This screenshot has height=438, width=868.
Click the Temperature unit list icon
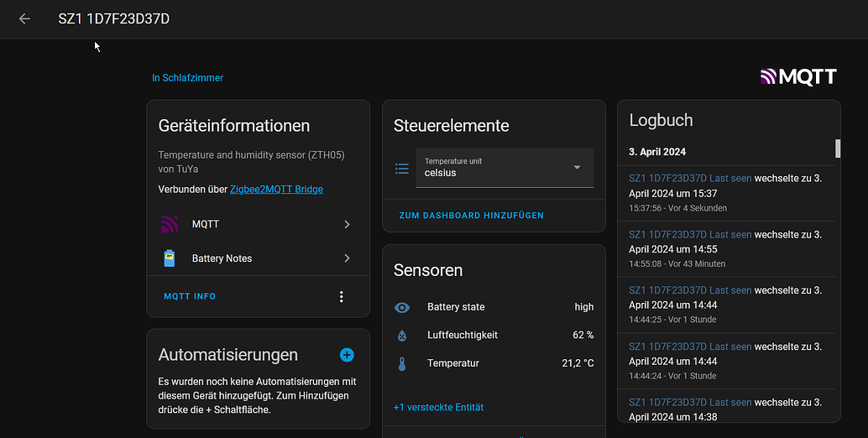pos(402,169)
